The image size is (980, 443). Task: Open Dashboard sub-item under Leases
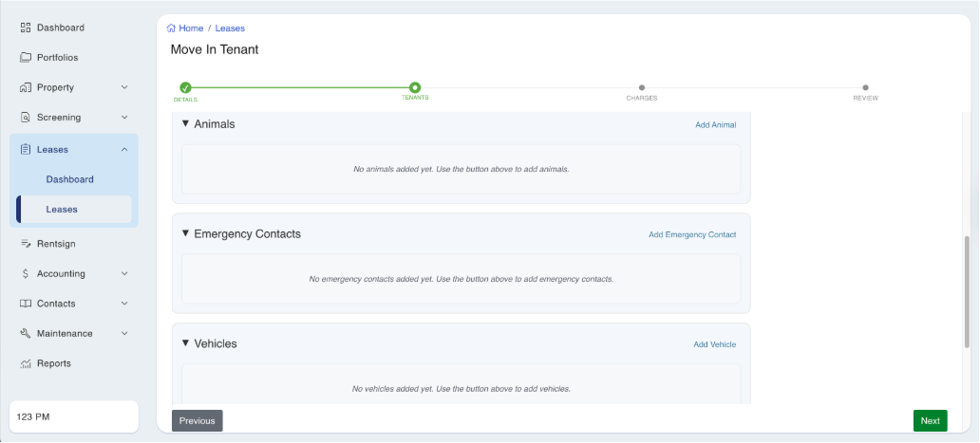[x=69, y=179]
